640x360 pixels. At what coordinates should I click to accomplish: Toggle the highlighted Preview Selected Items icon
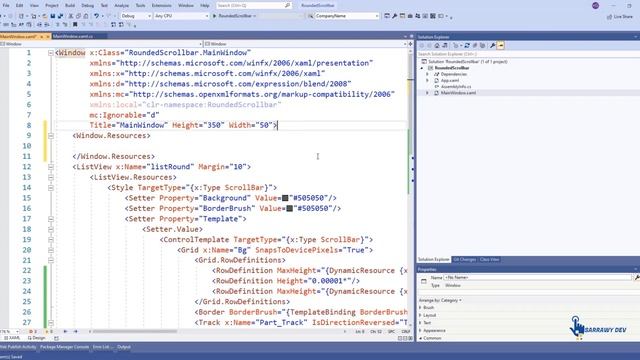[x=501, y=45]
